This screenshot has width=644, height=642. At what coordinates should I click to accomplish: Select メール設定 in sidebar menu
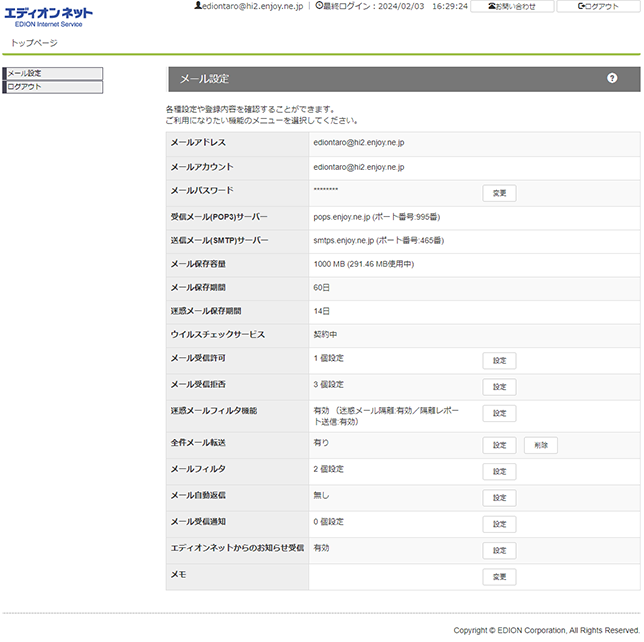(53, 74)
